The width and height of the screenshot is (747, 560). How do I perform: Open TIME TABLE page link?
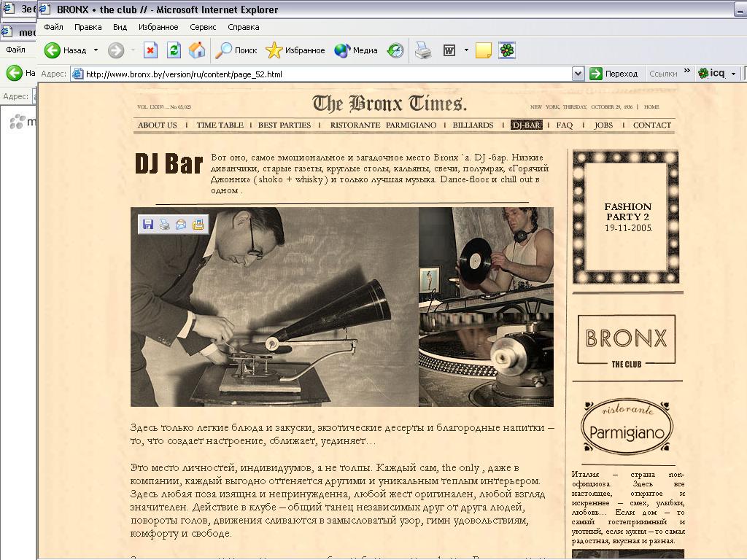click(x=220, y=125)
